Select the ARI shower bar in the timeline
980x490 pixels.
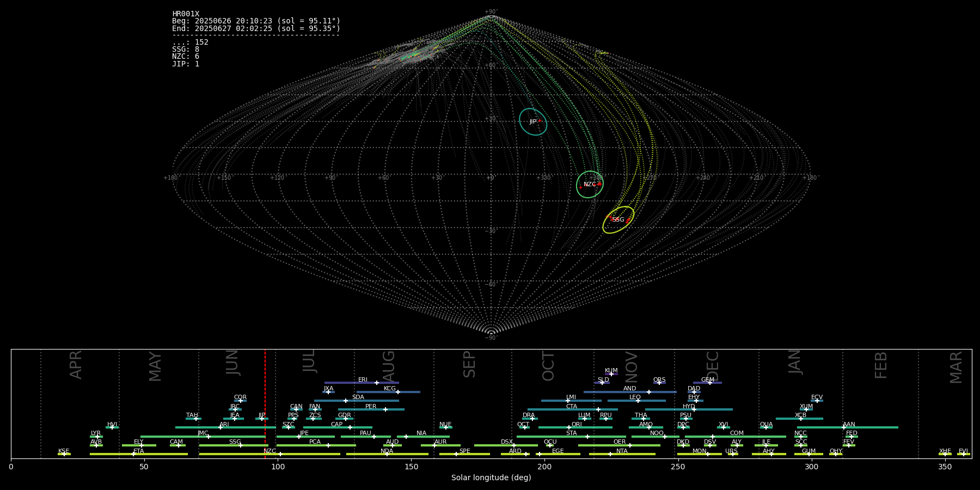[x=225, y=427]
